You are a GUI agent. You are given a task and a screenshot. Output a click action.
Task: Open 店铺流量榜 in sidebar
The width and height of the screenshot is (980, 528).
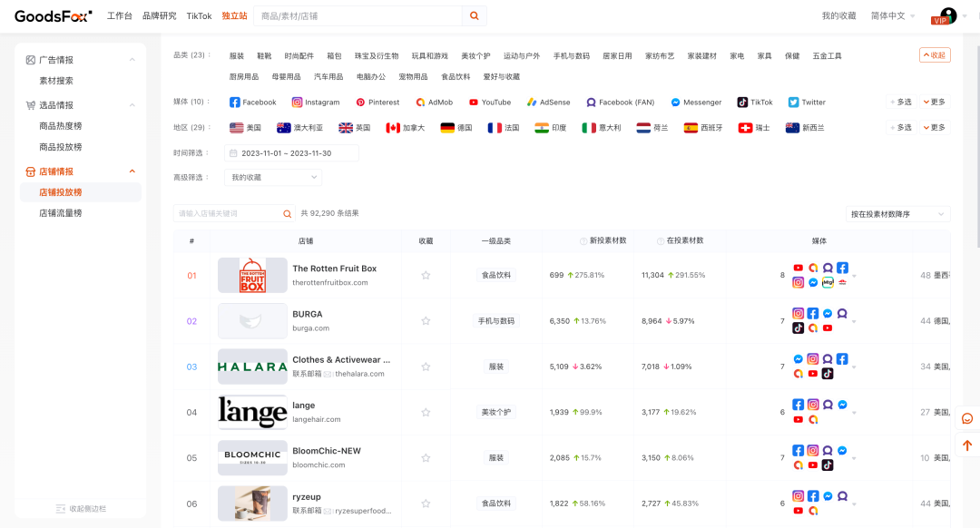61,213
